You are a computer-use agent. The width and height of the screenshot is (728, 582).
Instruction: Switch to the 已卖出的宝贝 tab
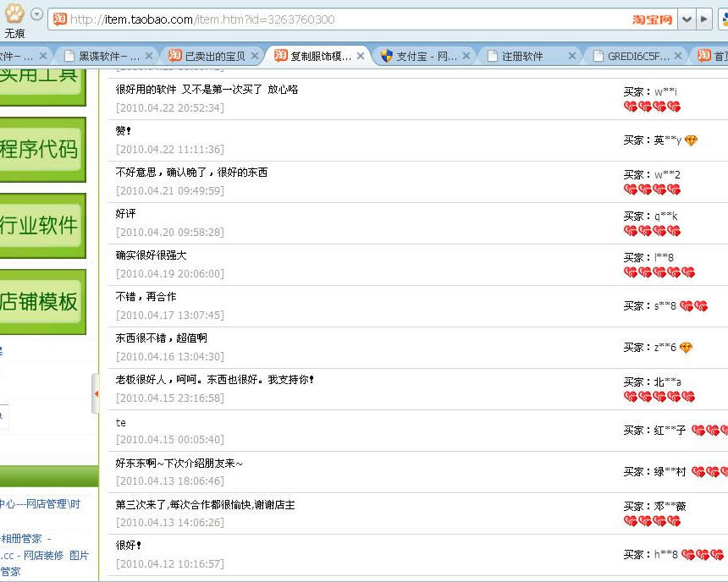coord(214,56)
